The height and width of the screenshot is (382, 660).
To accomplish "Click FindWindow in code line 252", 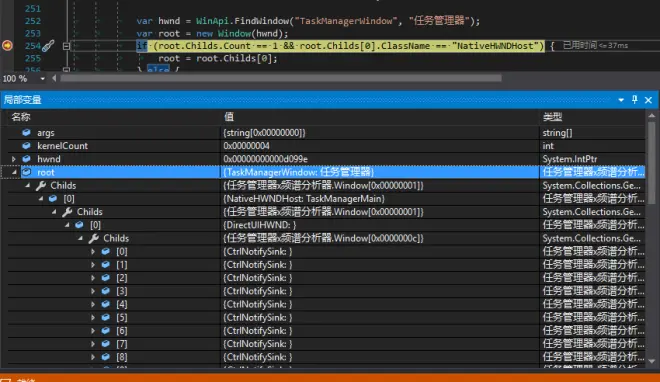I will pyautogui.click(x=261, y=21).
